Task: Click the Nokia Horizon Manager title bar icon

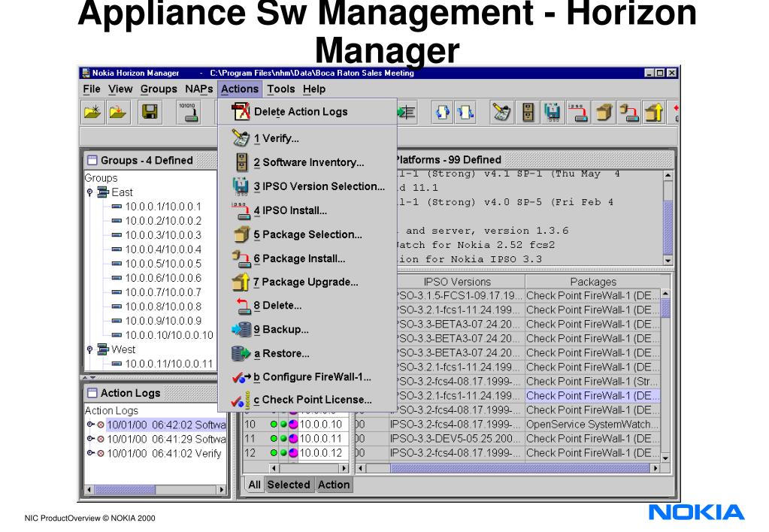Action: tap(86, 73)
